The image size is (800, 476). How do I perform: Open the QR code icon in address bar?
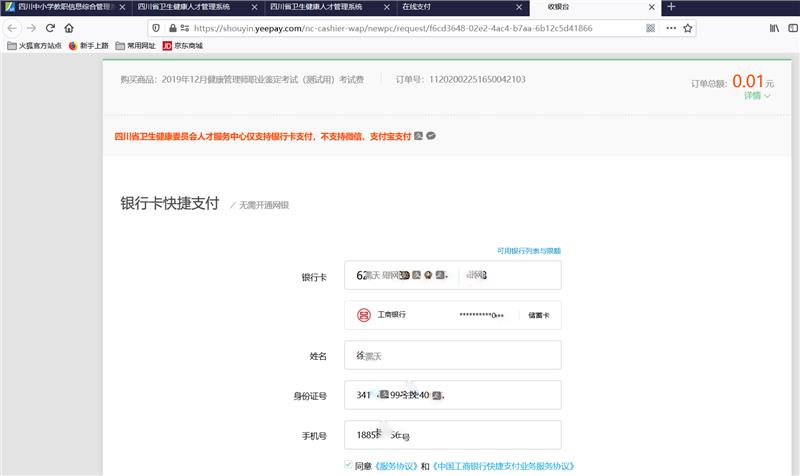click(651, 28)
